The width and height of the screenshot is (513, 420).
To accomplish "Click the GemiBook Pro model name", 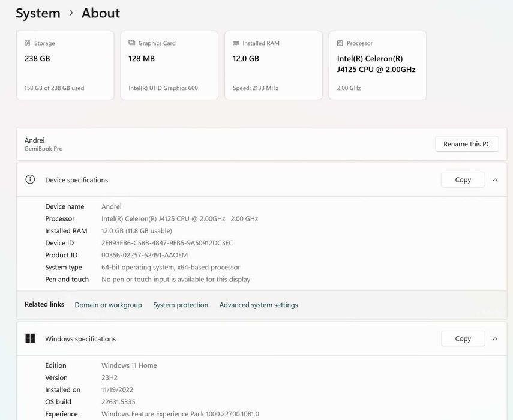I will [44, 149].
